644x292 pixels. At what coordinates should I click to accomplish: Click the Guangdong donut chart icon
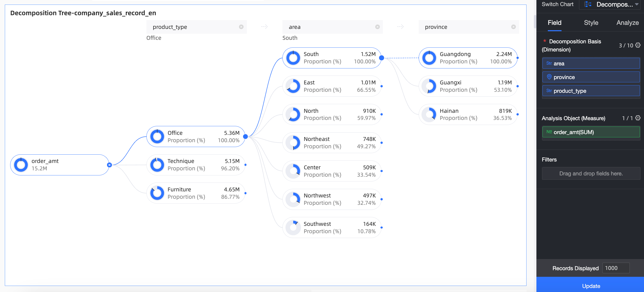[x=429, y=58]
